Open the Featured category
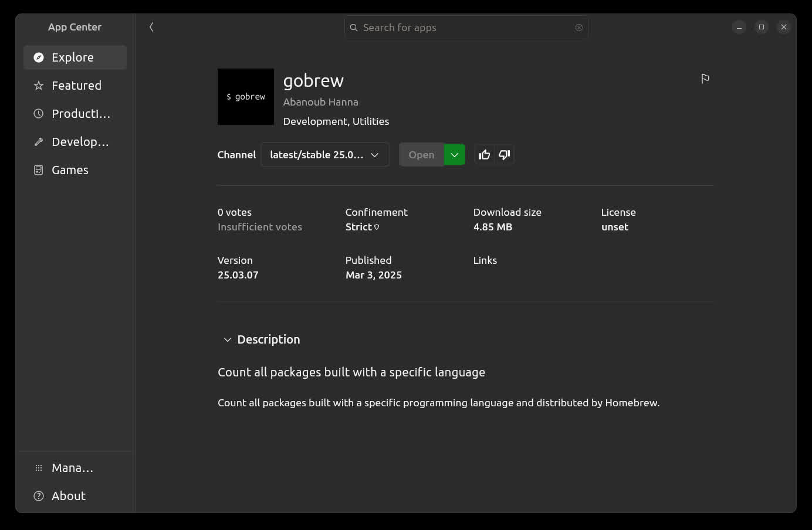Image resolution: width=812 pixels, height=530 pixels. pos(75,86)
